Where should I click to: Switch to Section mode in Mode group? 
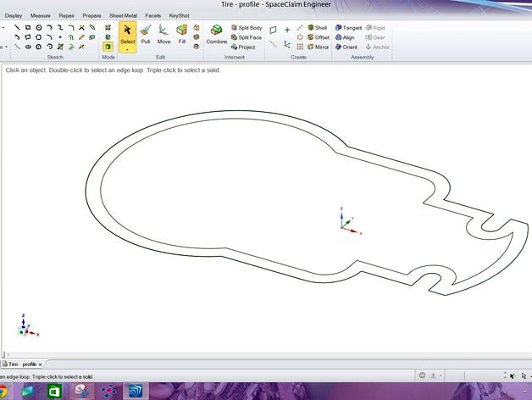pos(108,37)
